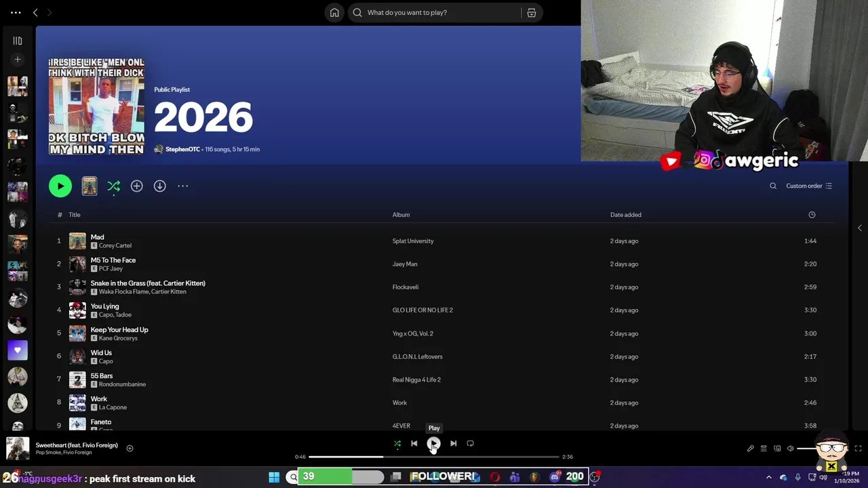Select the track 55 Bars
868x488 pixels.
(x=102, y=375)
